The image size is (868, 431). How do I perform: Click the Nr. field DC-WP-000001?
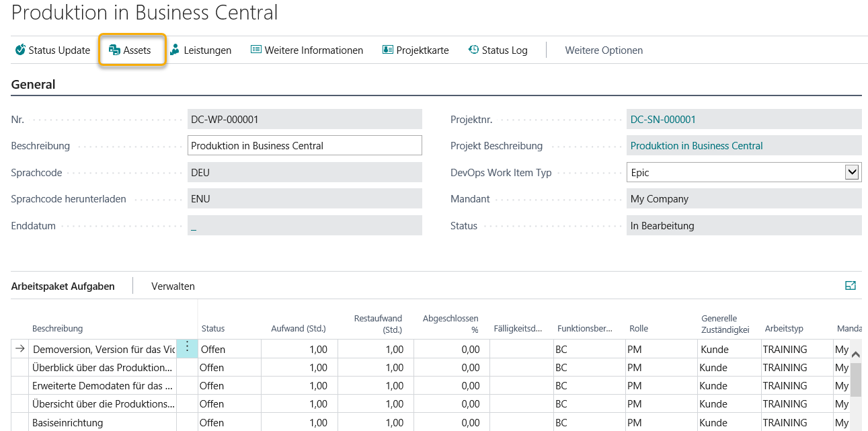[305, 120]
